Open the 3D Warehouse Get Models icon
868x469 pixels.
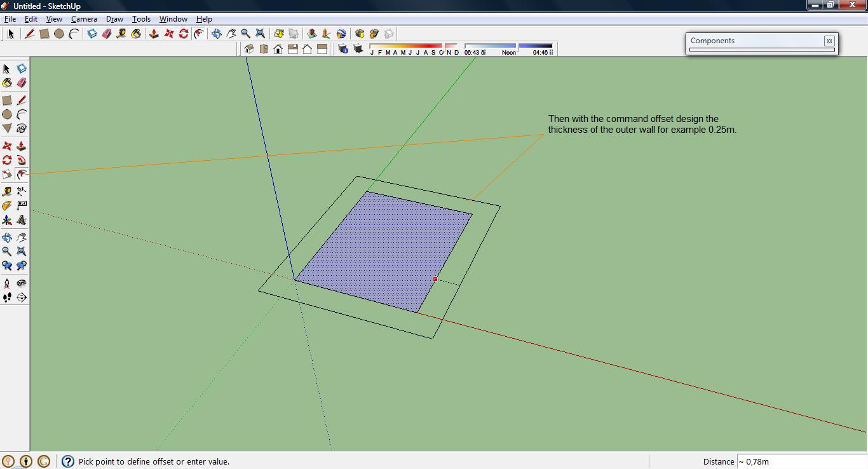360,34
